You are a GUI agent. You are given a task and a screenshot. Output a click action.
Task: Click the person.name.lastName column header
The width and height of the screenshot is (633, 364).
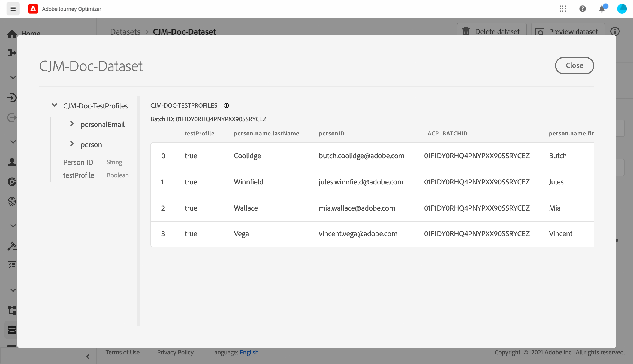266,133
